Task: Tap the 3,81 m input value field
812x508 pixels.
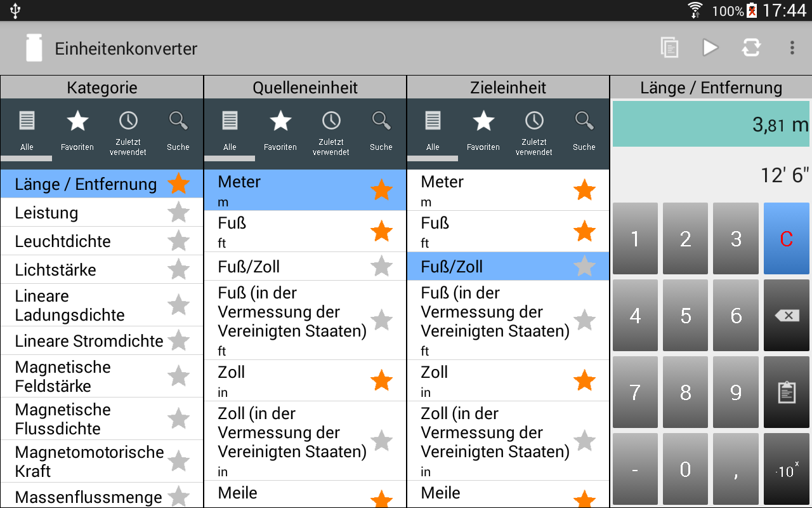Action: 710,124
